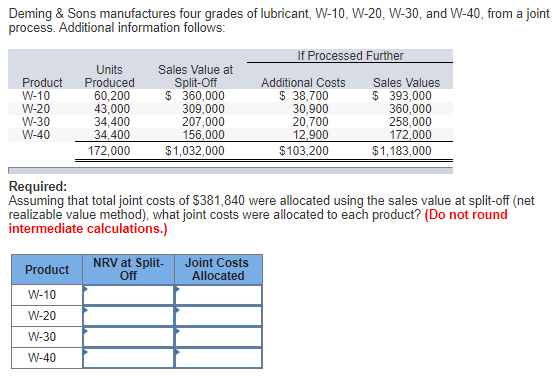Select the Joint Costs Allocated field for W-20
This screenshot has height=377, width=558.
(x=219, y=316)
